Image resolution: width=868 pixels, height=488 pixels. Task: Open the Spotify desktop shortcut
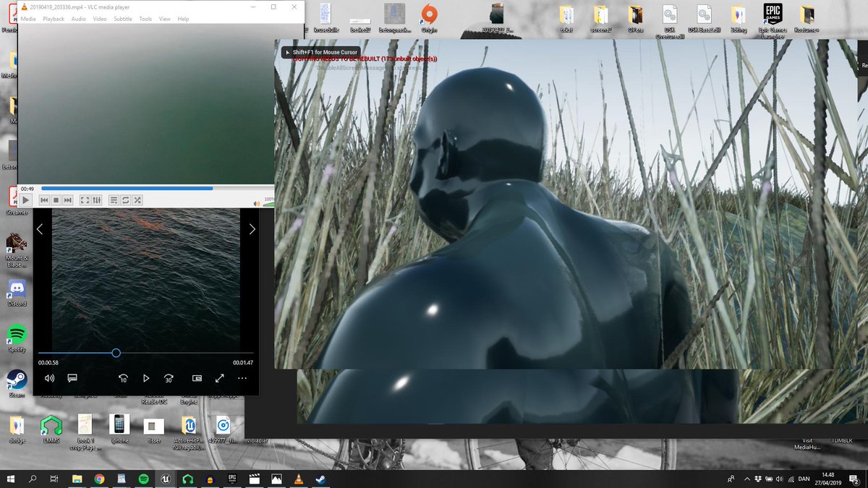coord(17,338)
